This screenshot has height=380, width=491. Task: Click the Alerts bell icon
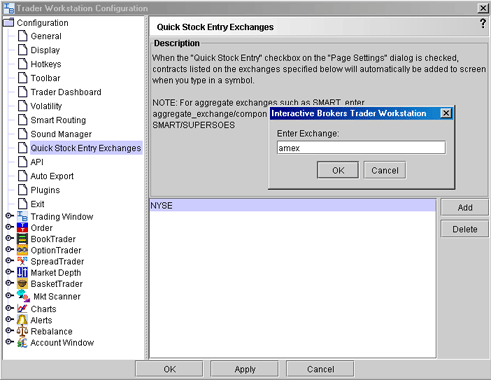[22, 320]
